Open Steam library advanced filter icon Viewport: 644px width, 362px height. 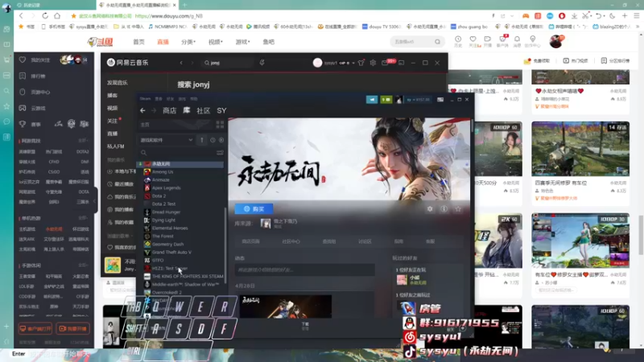(x=220, y=153)
